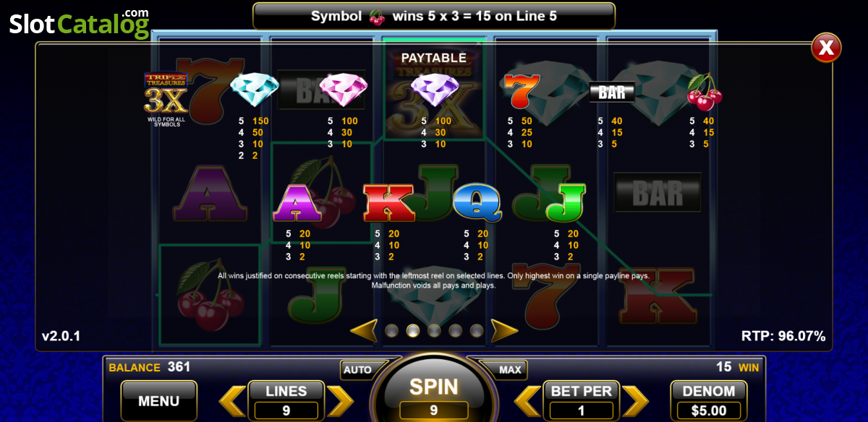Go to next paytable page arrow
The image size is (868, 422).
click(x=504, y=330)
